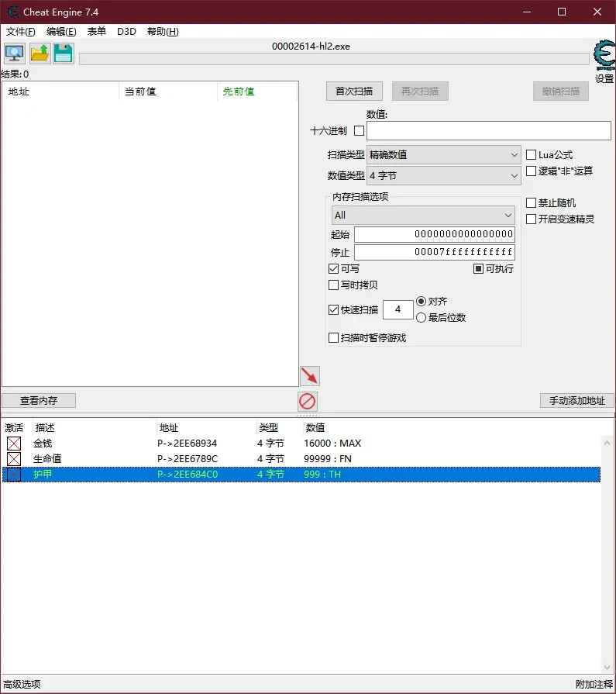Image resolution: width=616 pixels, height=694 pixels.
Task: Click the open file folder icon
Action: 40,54
